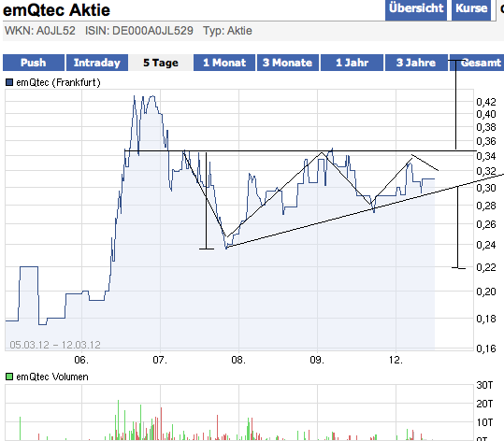Click the 10T volume axis label
504x441 pixels.
[x=484, y=422]
